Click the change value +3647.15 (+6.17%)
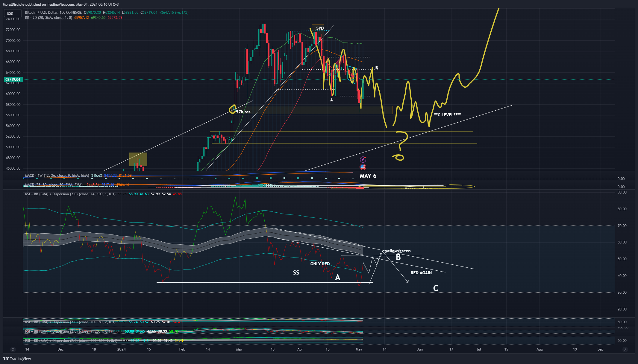The width and height of the screenshot is (638, 364). point(174,13)
